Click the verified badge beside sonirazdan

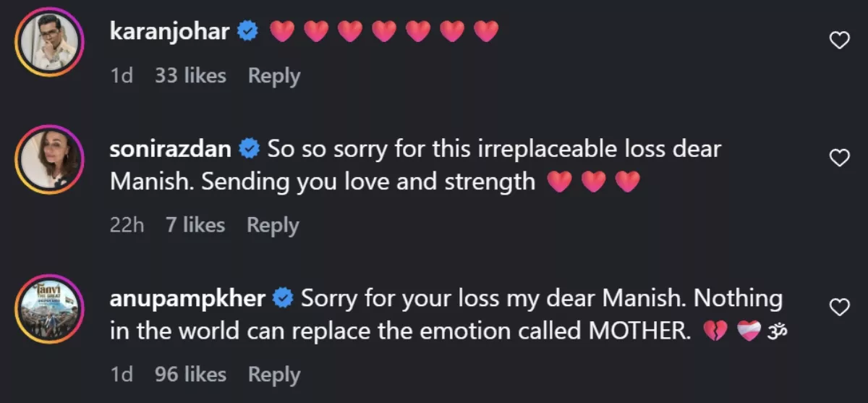pyautogui.click(x=250, y=149)
